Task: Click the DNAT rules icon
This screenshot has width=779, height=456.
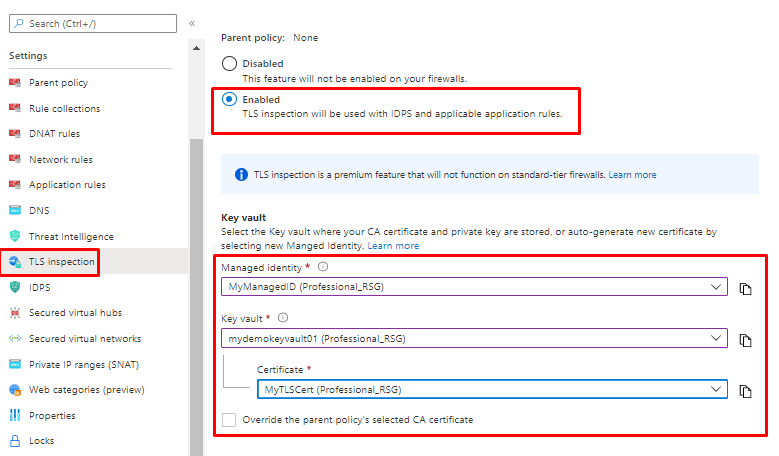Action: click(15, 134)
